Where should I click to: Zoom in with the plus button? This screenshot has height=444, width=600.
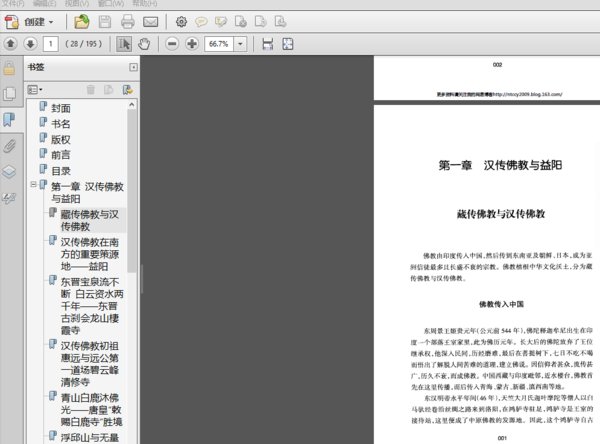click(192, 44)
